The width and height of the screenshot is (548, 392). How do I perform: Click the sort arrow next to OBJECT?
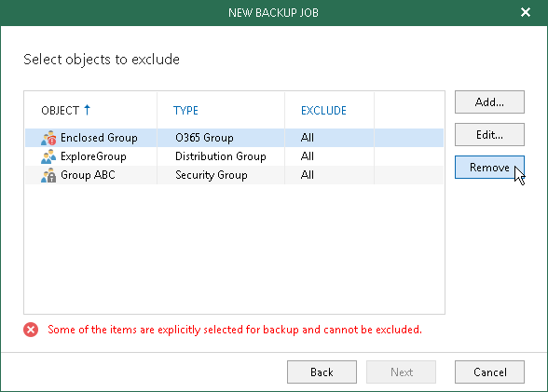(87, 110)
